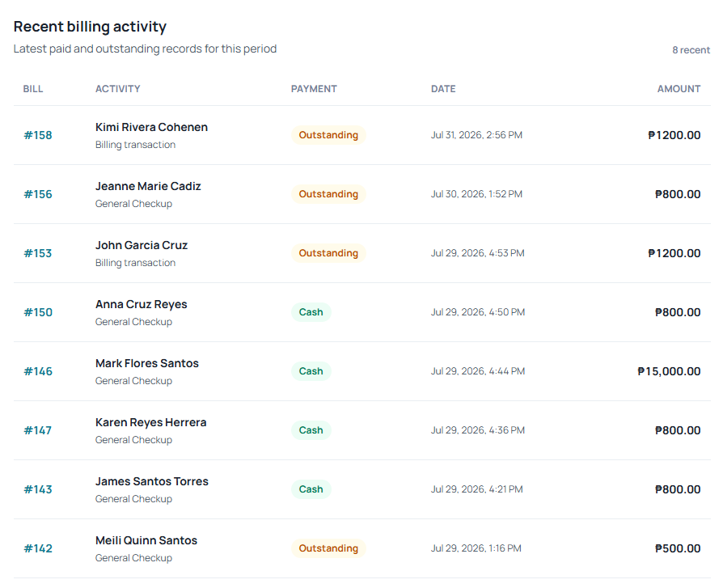The width and height of the screenshot is (723, 588).
Task: Click General Checkup under James Santos Torres
Action: (133, 499)
